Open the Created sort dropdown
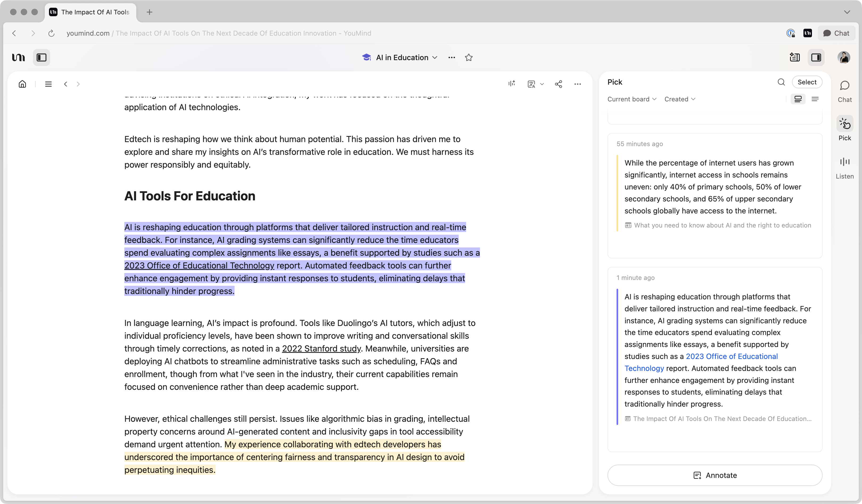862x504 pixels. pos(680,99)
